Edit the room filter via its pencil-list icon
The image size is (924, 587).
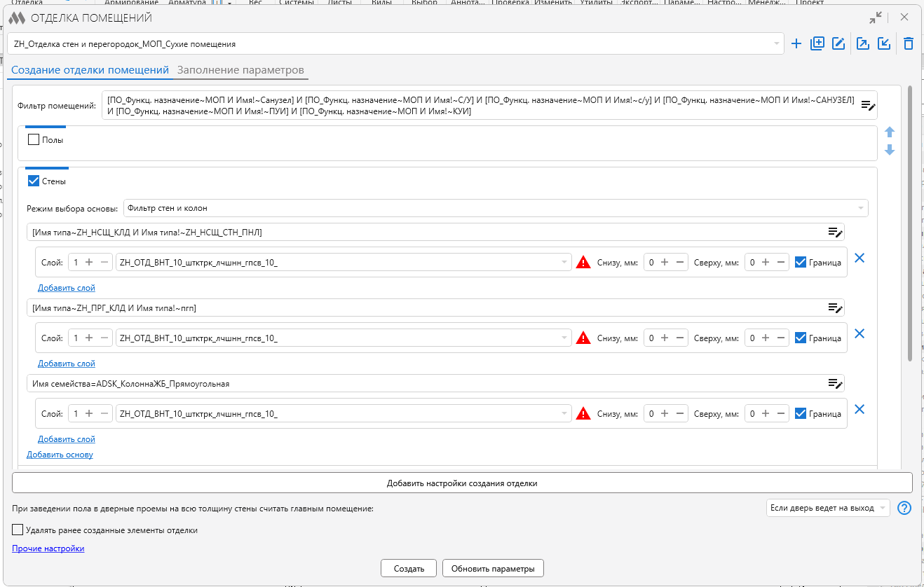click(868, 106)
